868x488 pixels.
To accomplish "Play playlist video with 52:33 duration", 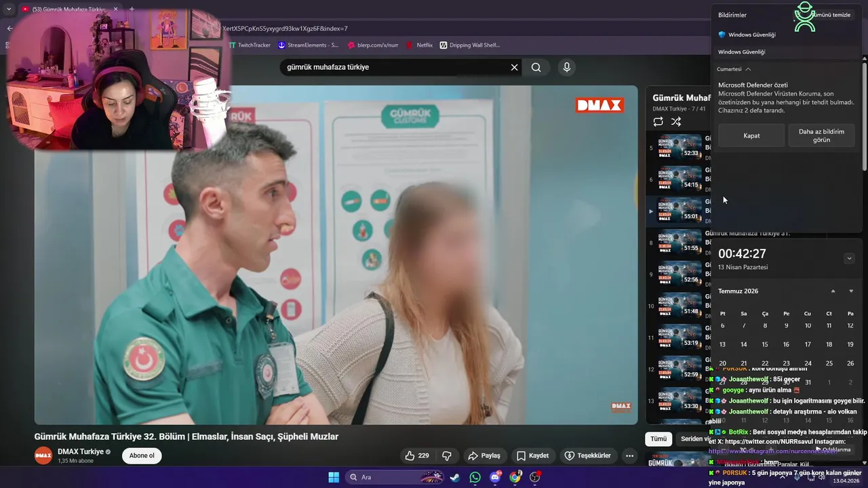I will 679,147.
